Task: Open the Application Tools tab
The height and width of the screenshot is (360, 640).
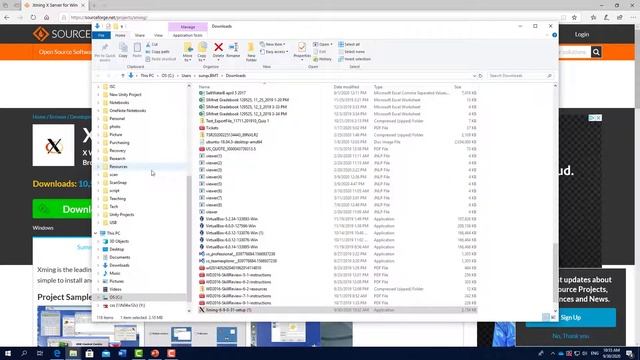Action: point(187,36)
